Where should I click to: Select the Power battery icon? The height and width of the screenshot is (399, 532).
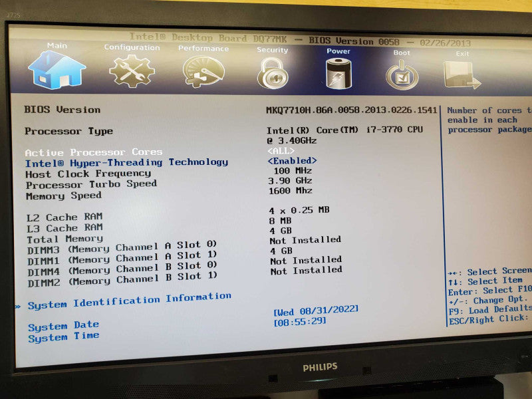tap(338, 74)
